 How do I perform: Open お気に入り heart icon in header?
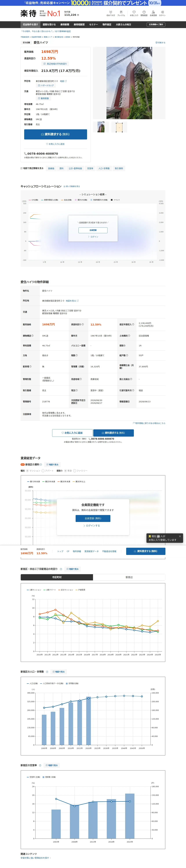coord(134,13)
